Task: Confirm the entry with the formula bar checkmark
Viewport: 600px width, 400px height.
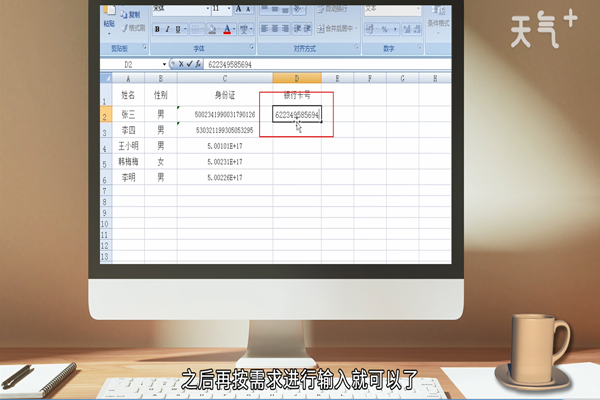Action: point(189,64)
